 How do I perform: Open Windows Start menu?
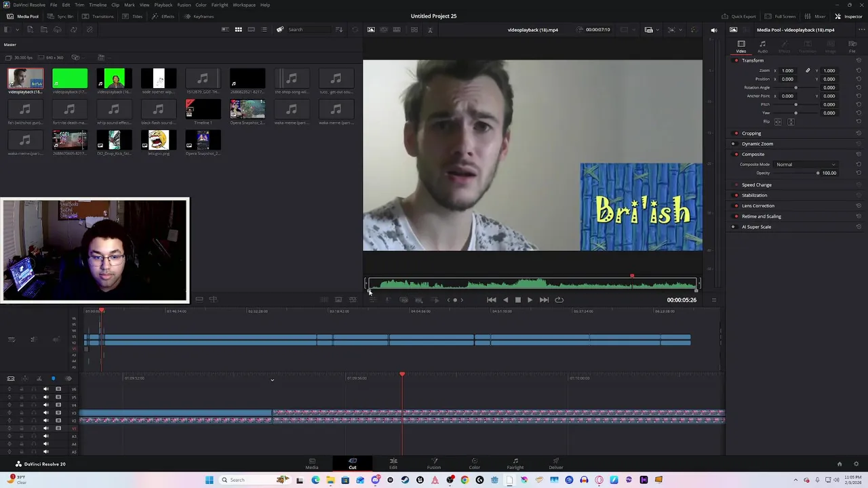pyautogui.click(x=210, y=480)
